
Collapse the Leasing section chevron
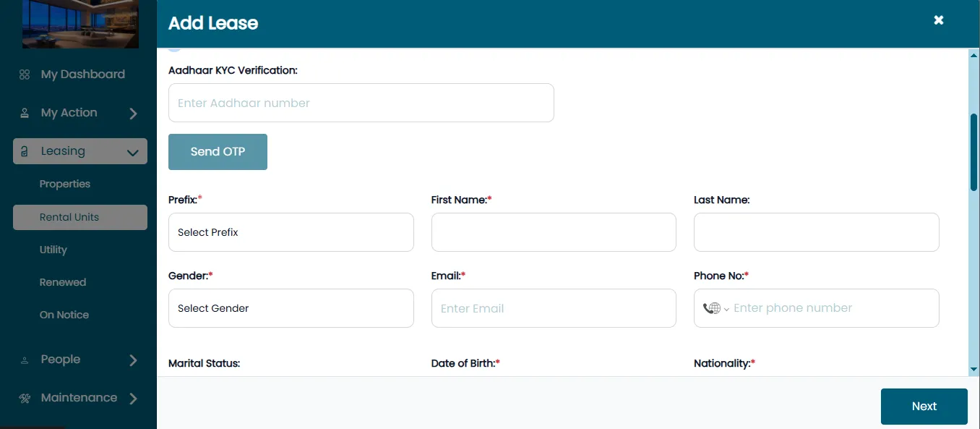click(133, 152)
